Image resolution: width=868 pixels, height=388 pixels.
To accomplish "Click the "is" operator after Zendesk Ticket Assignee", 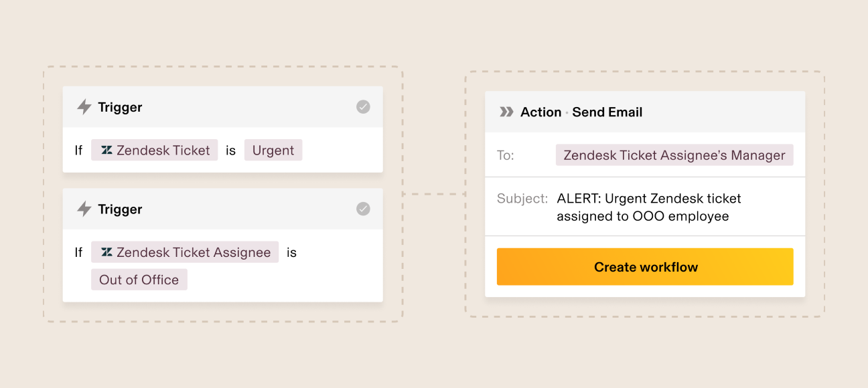I will click(291, 252).
